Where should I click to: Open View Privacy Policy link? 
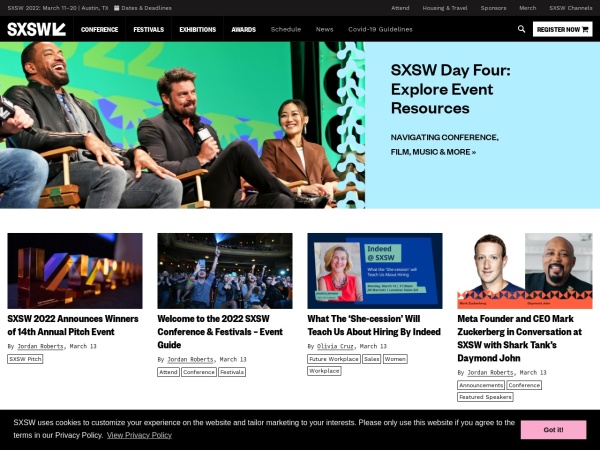139,435
